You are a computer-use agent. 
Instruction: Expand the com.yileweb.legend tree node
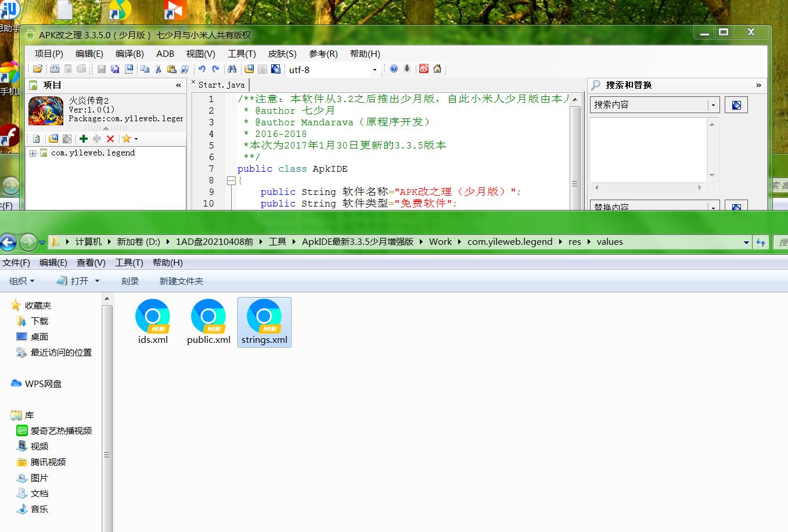coord(33,153)
